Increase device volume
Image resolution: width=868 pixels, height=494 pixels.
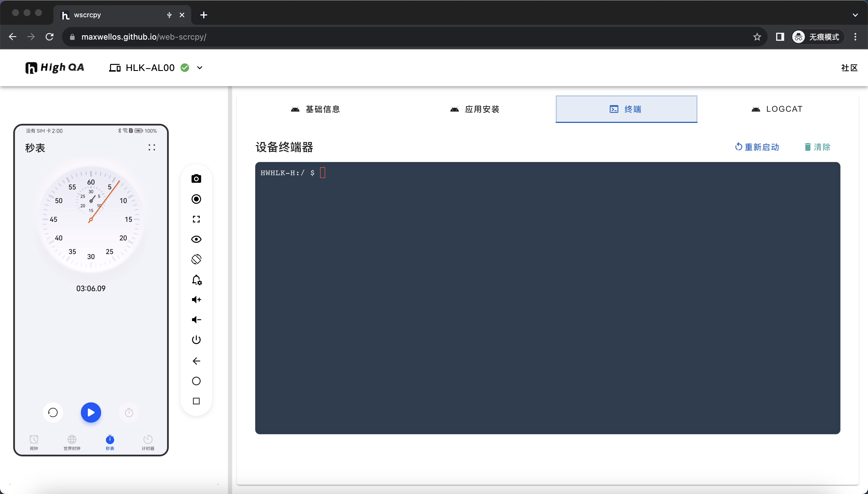coord(197,300)
